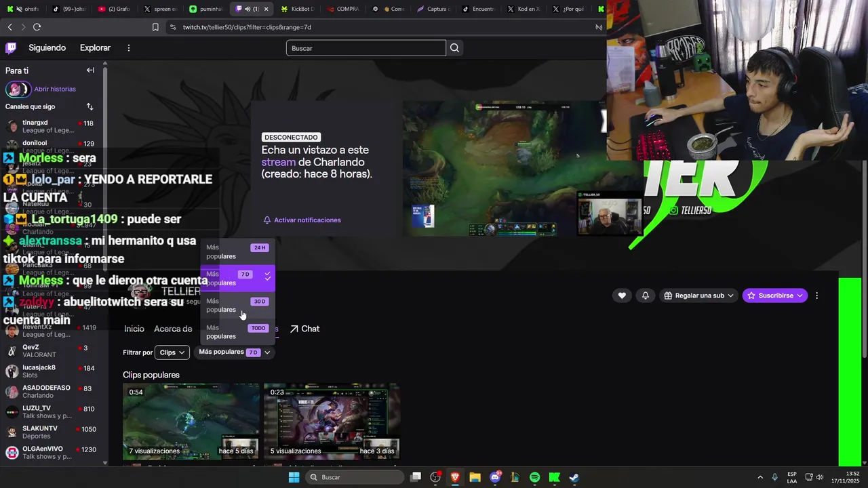Open Brave browser from taskbar
868x488 pixels.
tap(455, 477)
